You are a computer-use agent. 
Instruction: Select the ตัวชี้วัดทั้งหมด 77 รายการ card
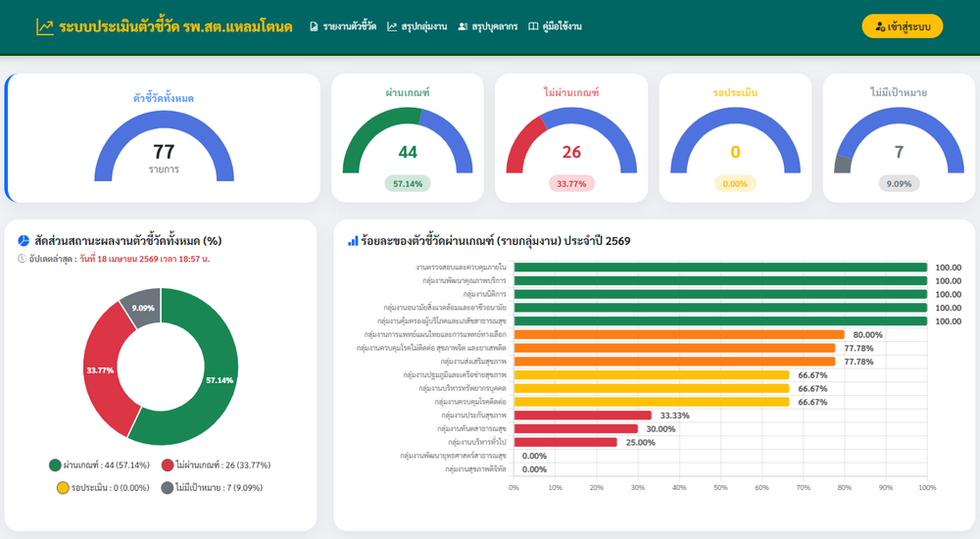[164, 137]
